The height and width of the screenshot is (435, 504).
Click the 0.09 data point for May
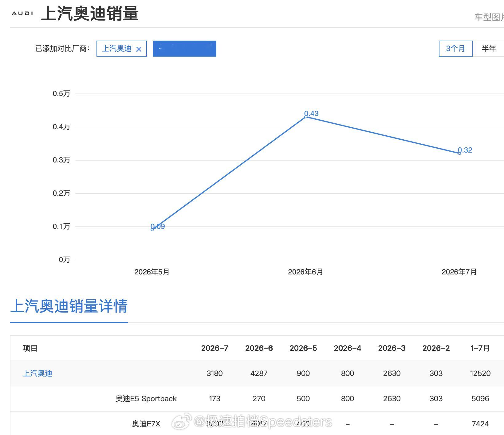tap(152, 229)
